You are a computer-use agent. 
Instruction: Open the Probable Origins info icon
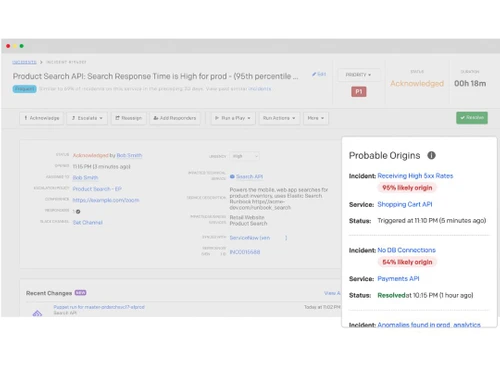(431, 155)
